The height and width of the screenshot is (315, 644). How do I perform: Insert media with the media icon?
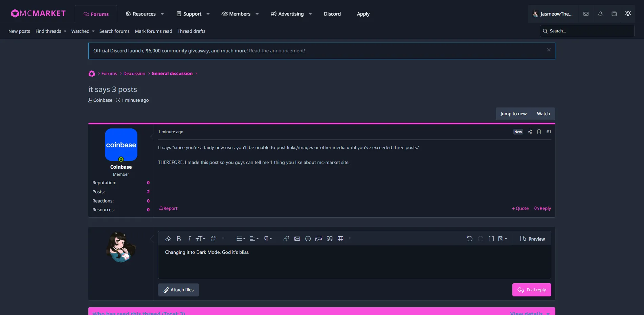pyautogui.click(x=319, y=239)
